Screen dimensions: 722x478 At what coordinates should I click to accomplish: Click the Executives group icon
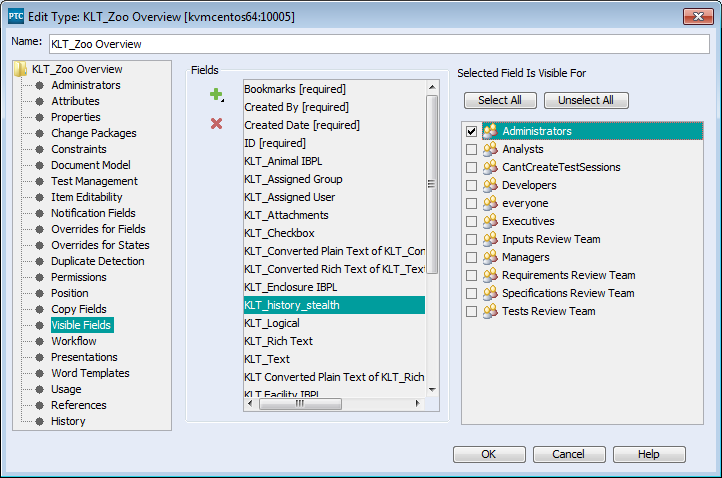(490, 221)
